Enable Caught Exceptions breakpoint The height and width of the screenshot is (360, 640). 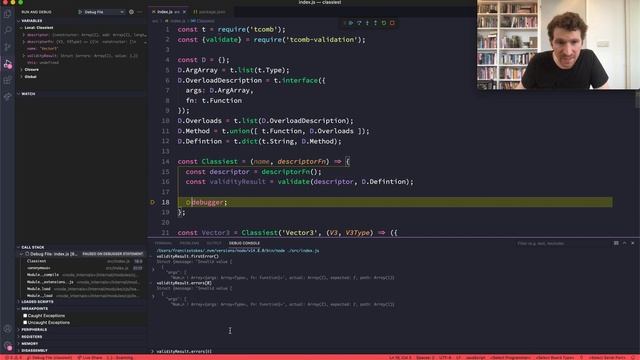click(25, 316)
